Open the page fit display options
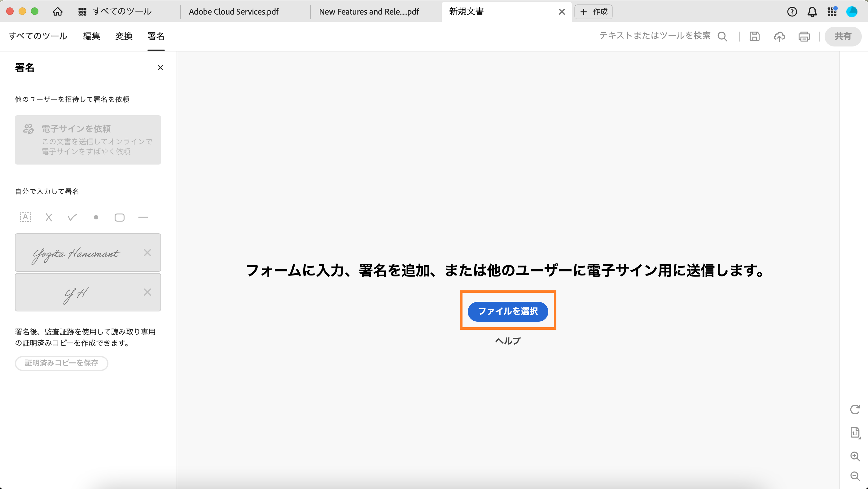868x489 pixels. [x=855, y=432]
